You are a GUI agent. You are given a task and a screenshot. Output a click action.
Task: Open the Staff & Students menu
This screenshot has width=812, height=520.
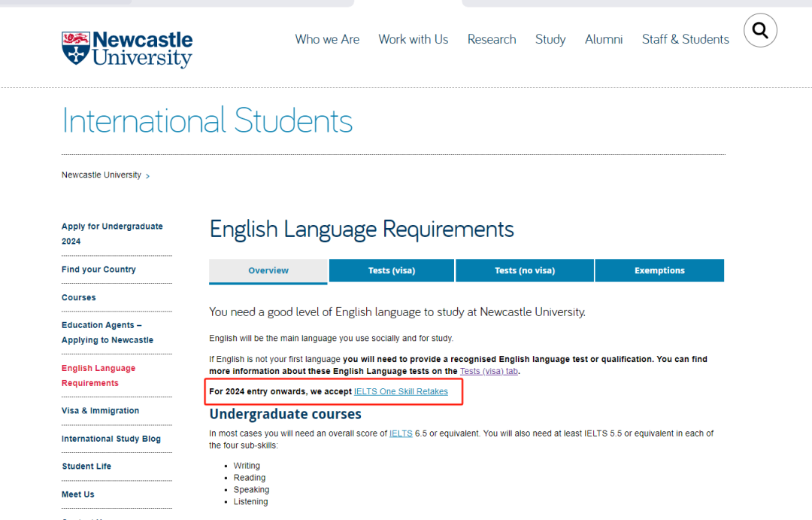click(x=686, y=39)
